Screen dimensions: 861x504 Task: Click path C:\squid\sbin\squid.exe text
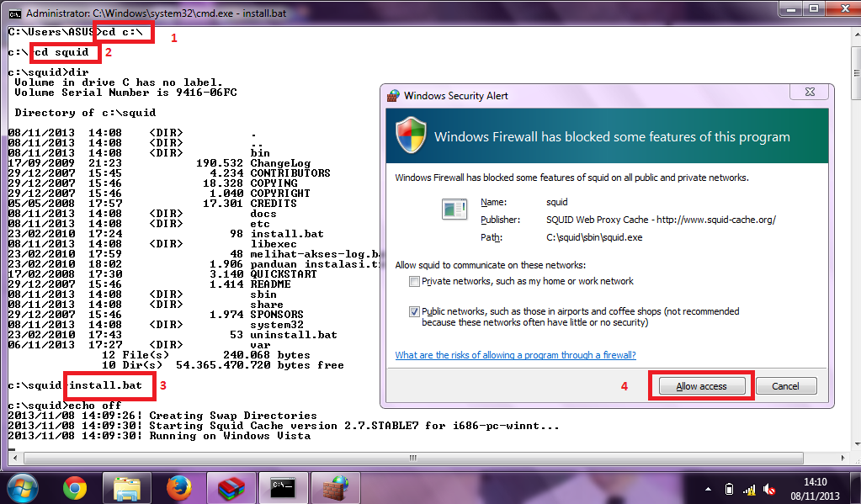pyautogui.click(x=594, y=238)
